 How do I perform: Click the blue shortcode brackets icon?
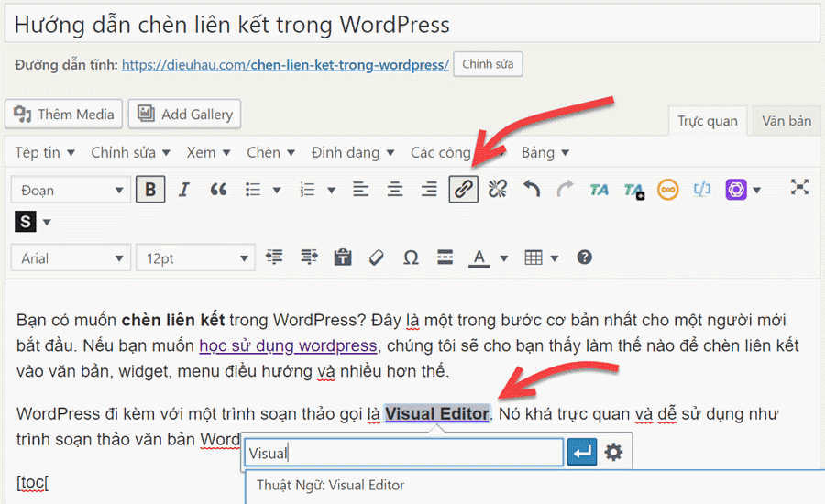tap(702, 189)
